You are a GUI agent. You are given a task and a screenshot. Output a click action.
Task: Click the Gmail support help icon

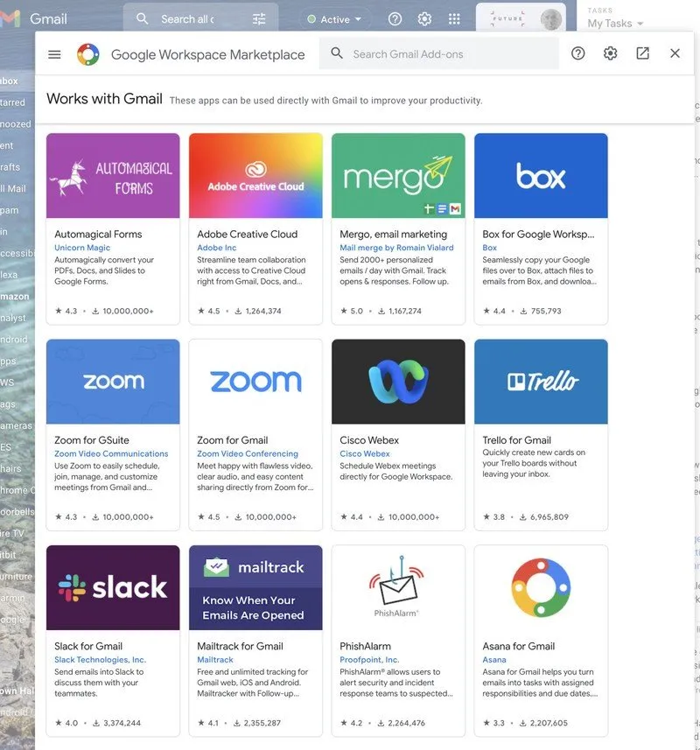point(395,18)
